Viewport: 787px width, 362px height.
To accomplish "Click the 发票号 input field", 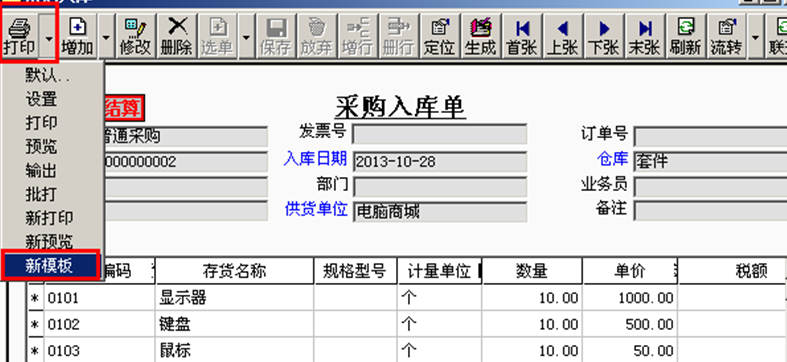I will pyautogui.click(x=439, y=135).
